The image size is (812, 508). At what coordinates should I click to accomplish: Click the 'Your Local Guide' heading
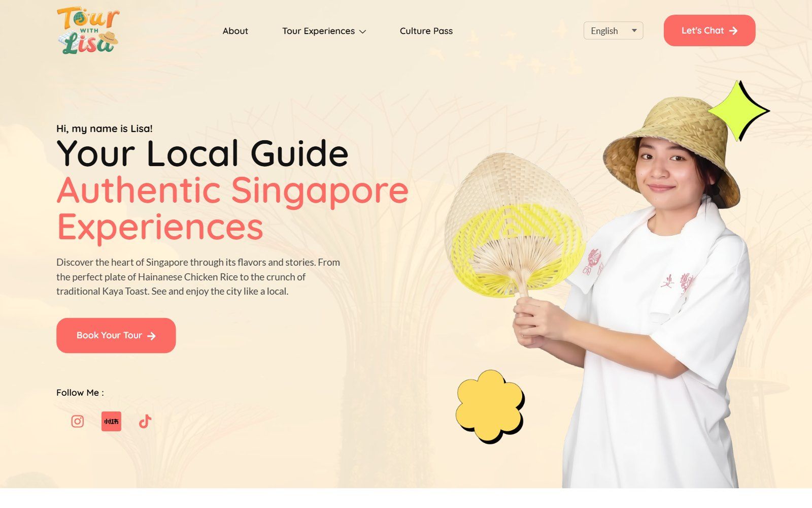click(202, 153)
